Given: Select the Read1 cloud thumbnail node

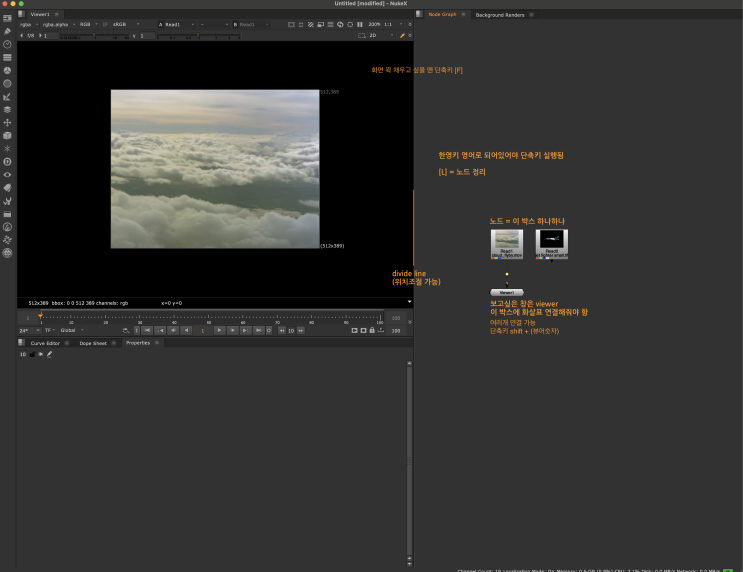Looking at the screenshot, I should pos(507,241).
